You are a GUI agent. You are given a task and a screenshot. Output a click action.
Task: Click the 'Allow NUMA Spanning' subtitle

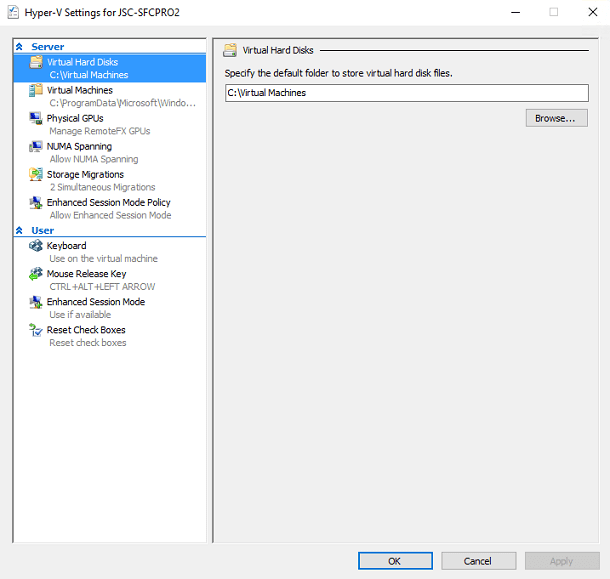pyautogui.click(x=94, y=159)
